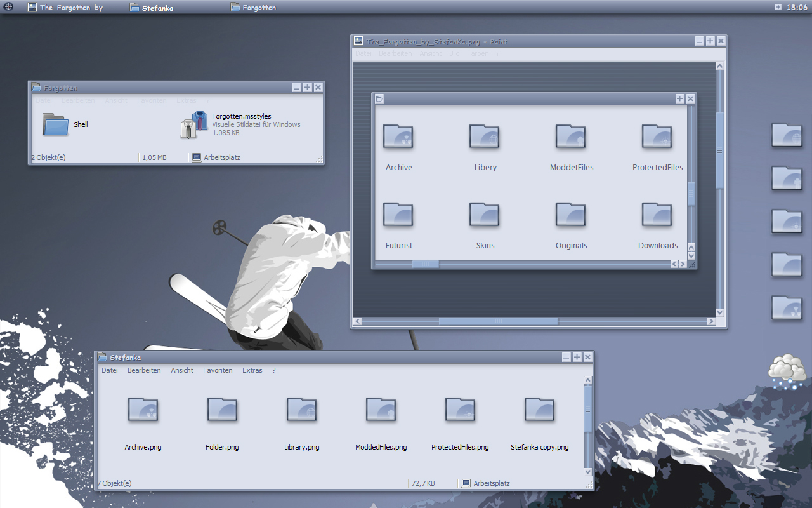The height and width of the screenshot is (508, 812).
Task: Minimize the Paint window
Action: (x=699, y=41)
